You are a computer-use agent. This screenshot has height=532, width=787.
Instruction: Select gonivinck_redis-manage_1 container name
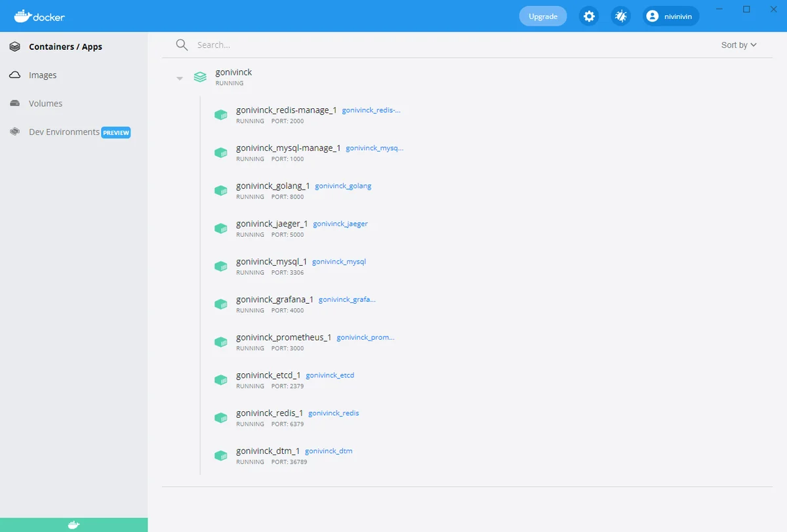tap(287, 110)
